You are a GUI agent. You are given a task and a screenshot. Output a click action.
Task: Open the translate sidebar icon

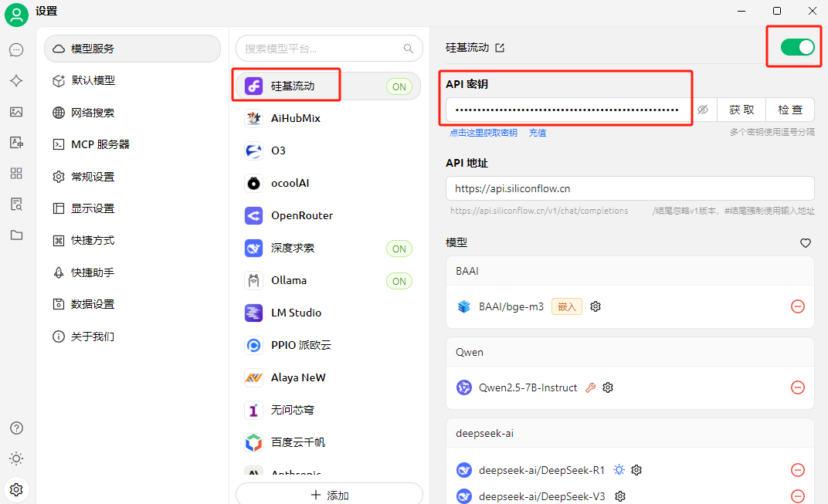pos(16,143)
